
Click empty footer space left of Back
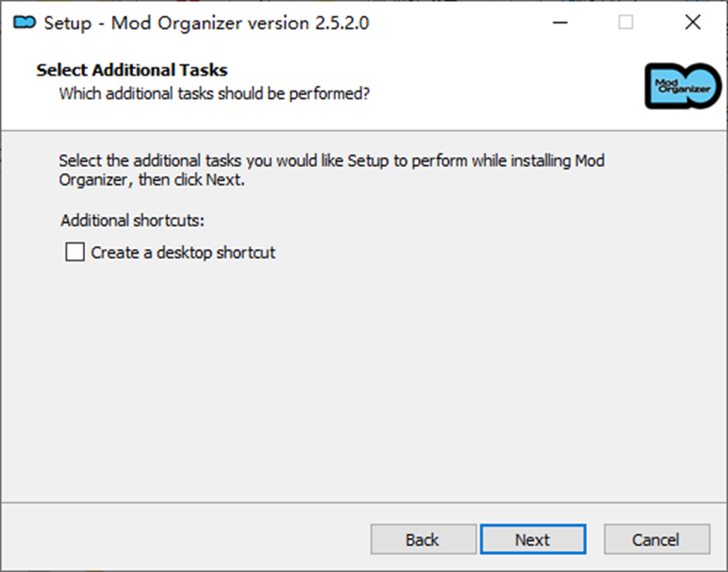187,539
